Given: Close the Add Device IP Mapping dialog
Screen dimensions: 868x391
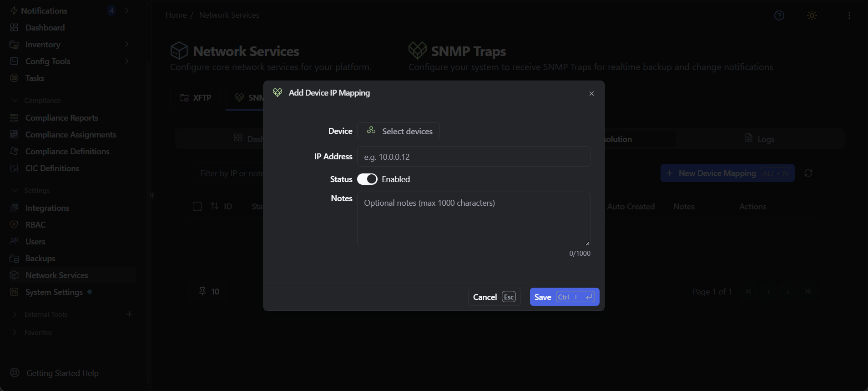Looking at the screenshot, I should (591, 93).
